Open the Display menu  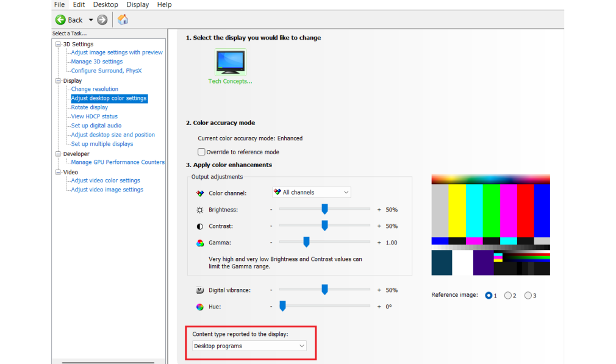pyautogui.click(x=137, y=4)
